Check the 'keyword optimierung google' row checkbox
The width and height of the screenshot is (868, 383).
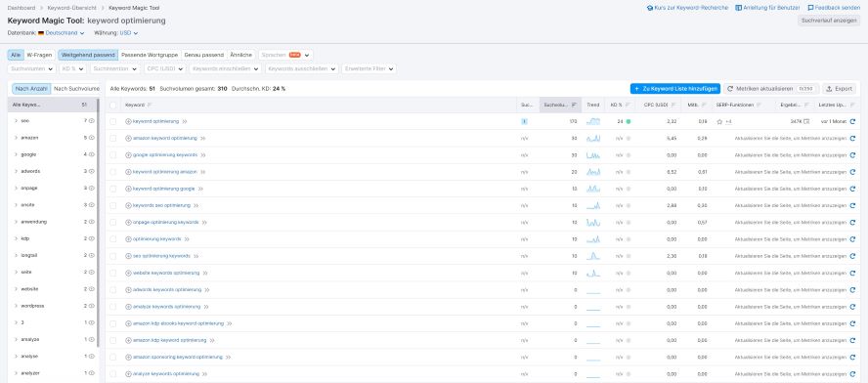pos(113,189)
